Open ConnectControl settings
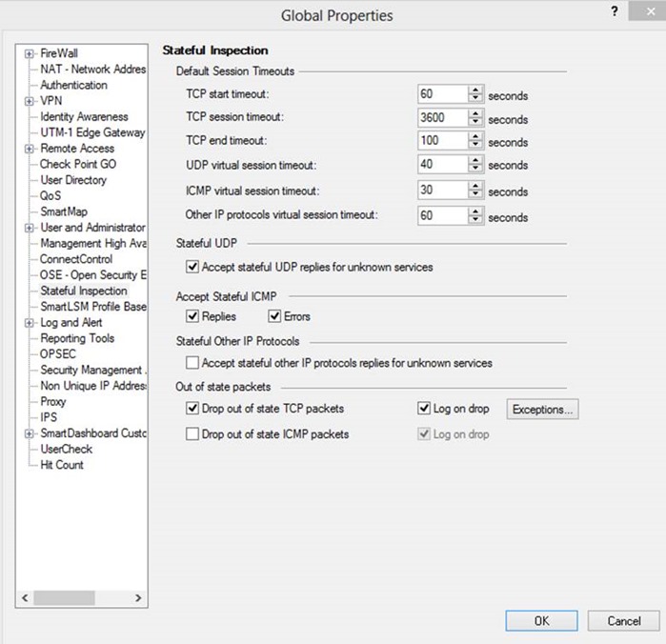This screenshot has width=666, height=644. click(x=76, y=259)
